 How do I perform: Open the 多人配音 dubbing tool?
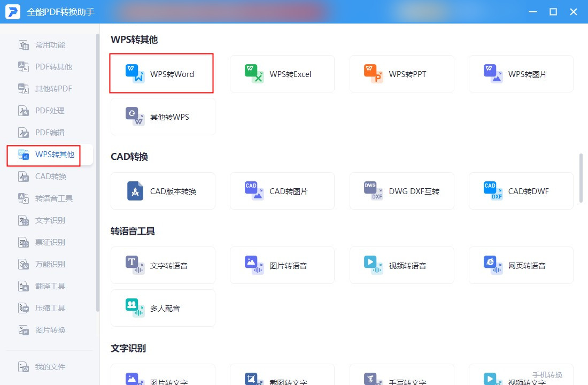pyautogui.click(x=163, y=308)
